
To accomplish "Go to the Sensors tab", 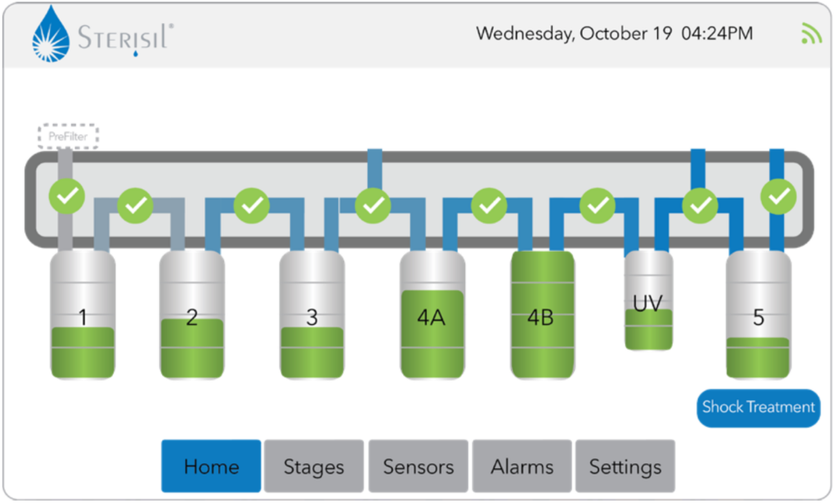I will (x=418, y=466).
